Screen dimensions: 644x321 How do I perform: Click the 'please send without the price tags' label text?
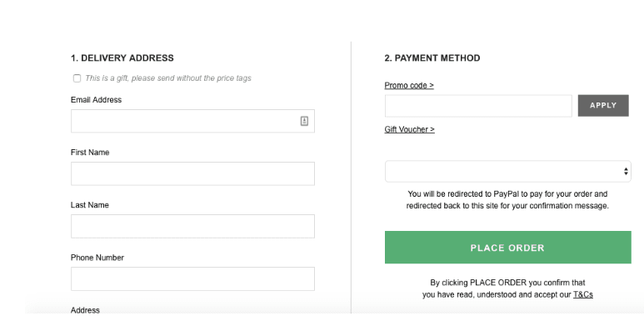pyautogui.click(x=192, y=78)
